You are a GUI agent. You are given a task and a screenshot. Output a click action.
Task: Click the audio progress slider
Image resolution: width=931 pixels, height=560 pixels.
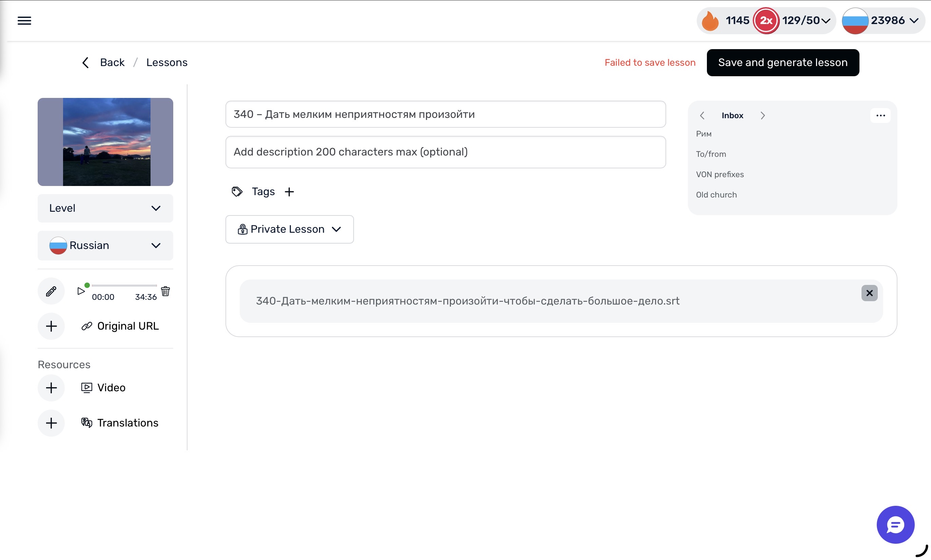124,286
